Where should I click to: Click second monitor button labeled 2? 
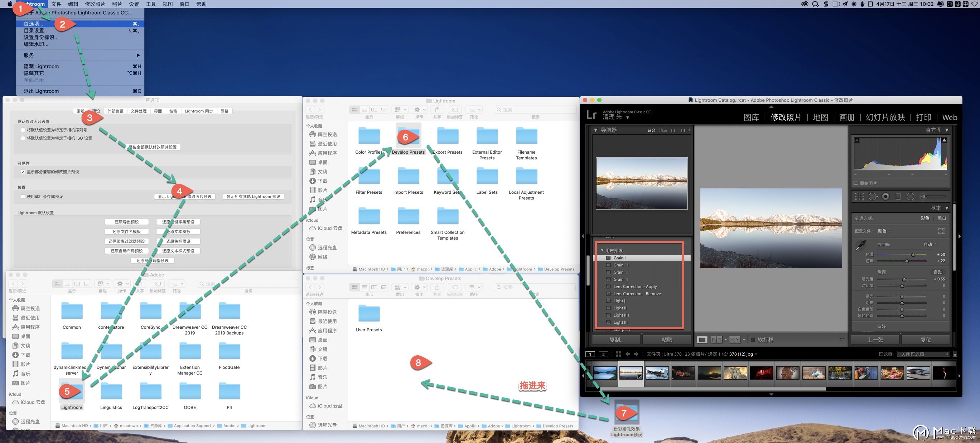pyautogui.click(x=603, y=354)
